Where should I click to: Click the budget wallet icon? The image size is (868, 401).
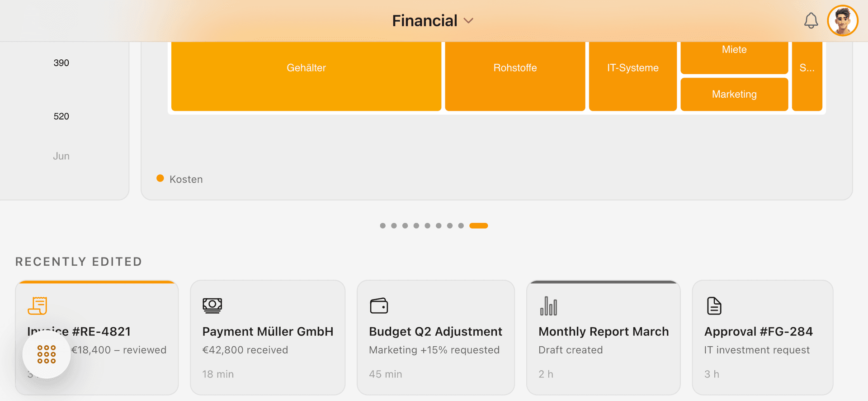click(379, 306)
